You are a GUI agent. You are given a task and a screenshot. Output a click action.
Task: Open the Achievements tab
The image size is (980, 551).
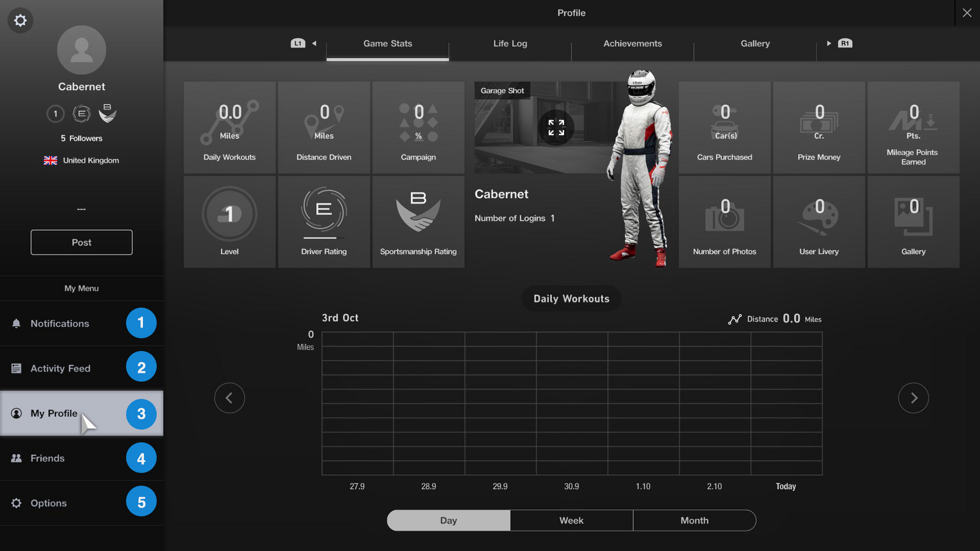click(632, 43)
